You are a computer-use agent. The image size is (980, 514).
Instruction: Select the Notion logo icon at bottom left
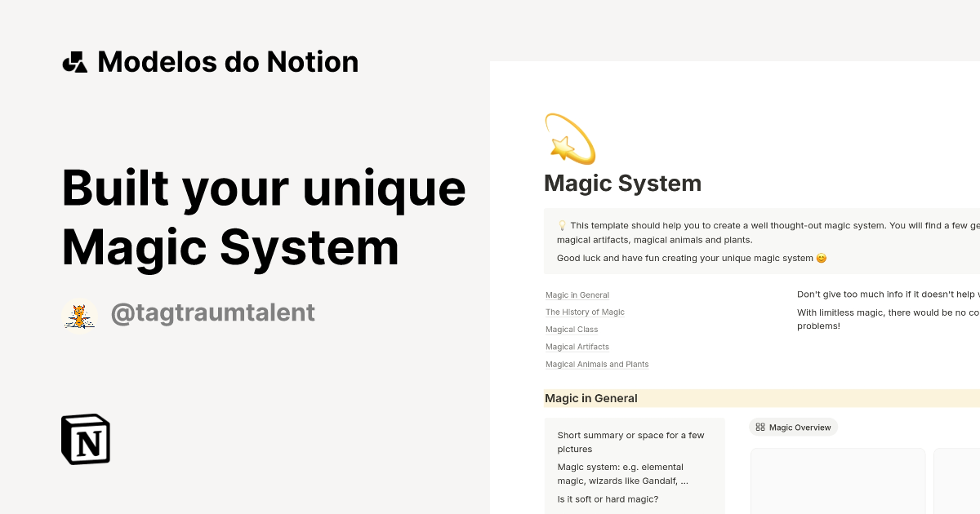85,440
